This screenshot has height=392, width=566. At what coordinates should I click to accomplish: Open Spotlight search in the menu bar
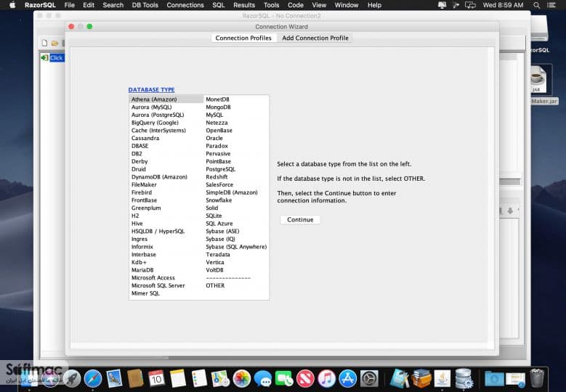[537, 5]
